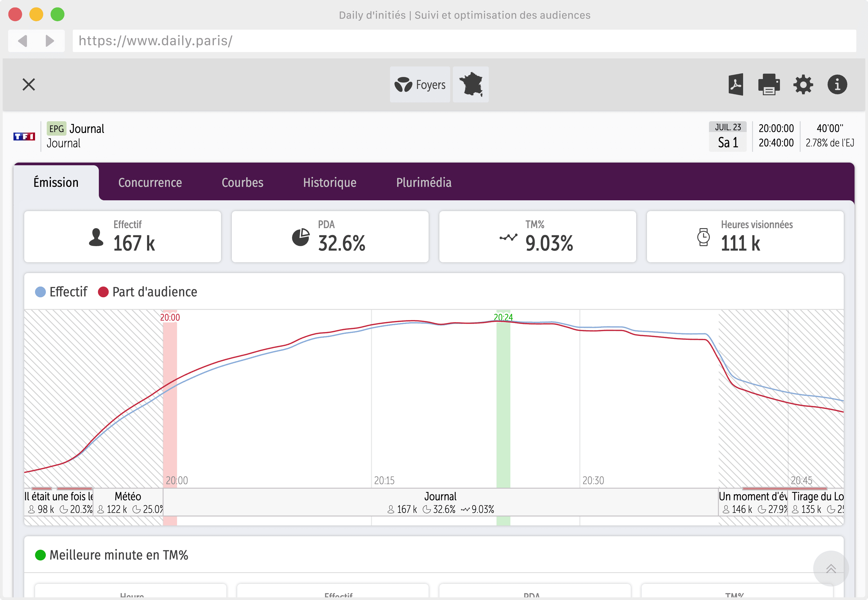Select the France map region icon
The width and height of the screenshot is (868, 600).
pyautogui.click(x=471, y=85)
